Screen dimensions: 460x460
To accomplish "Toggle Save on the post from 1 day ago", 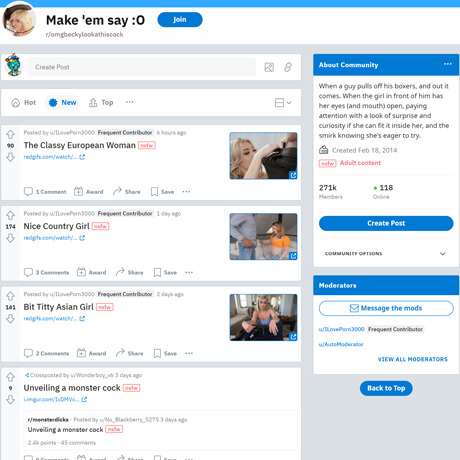I will [x=165, y=272].
